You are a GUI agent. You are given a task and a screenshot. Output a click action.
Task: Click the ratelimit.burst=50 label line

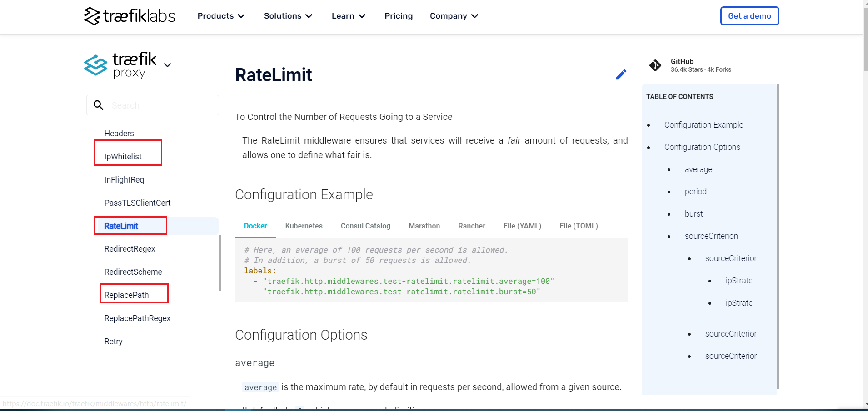point(401,292)
